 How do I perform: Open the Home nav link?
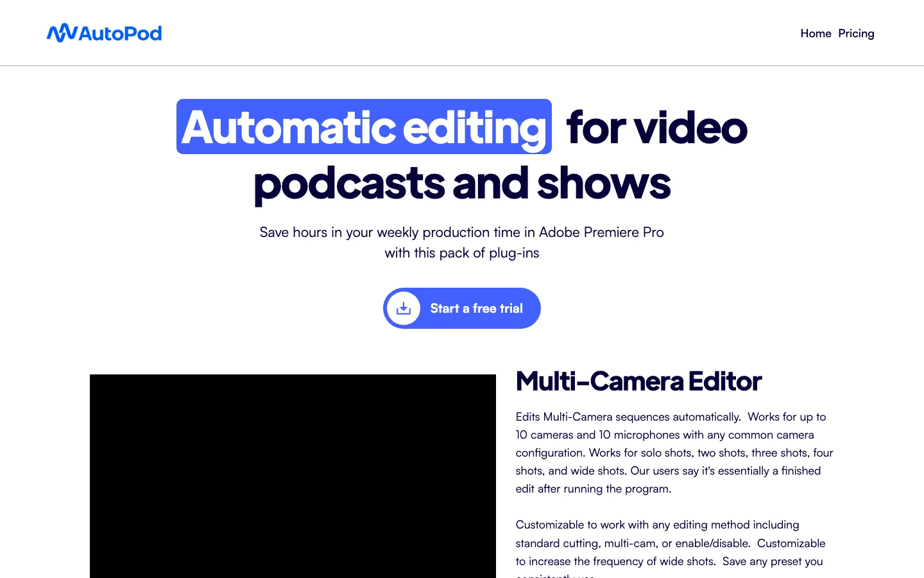click(x=816, y=33)
